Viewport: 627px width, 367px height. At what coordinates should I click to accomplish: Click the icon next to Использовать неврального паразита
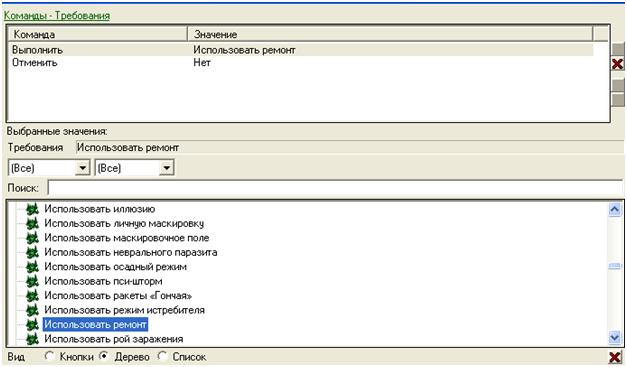[32, 252]
